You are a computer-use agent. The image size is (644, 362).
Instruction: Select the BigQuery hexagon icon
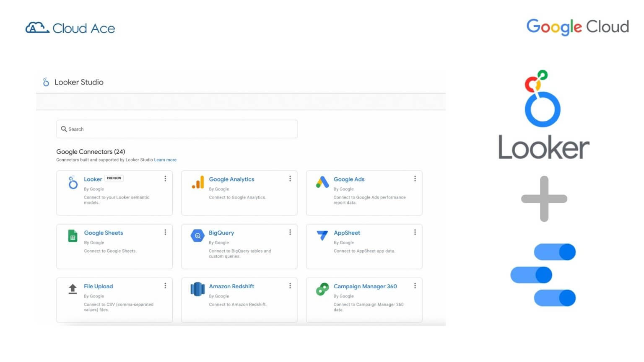[197, 235]
